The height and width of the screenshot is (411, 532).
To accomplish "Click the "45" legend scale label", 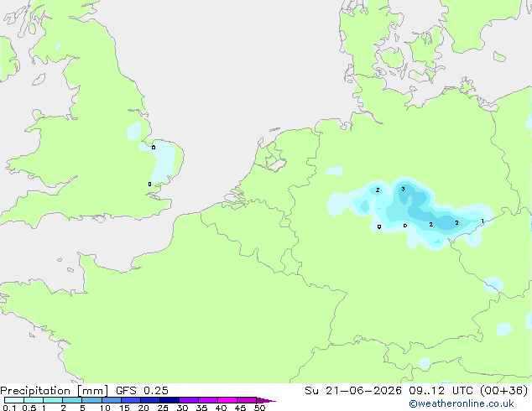I will click(240, 408).
